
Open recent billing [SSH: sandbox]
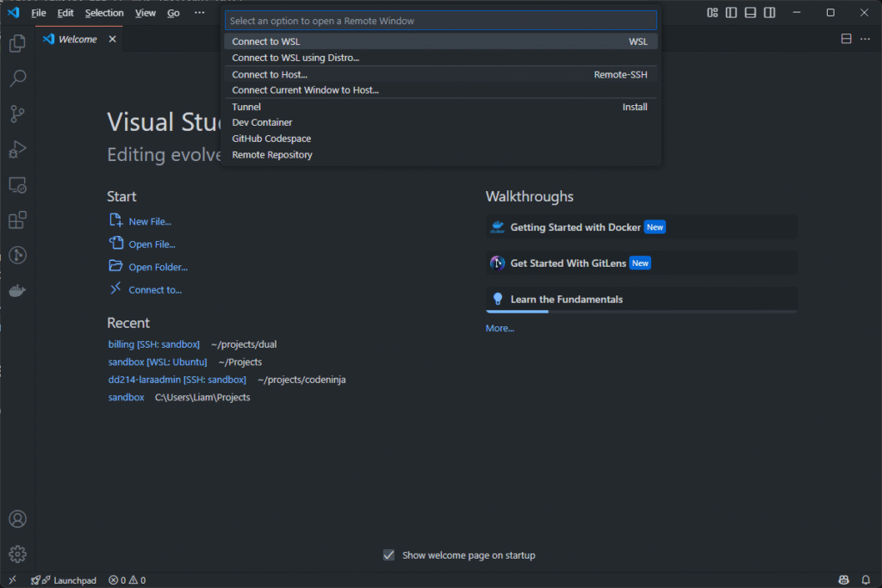153,344
